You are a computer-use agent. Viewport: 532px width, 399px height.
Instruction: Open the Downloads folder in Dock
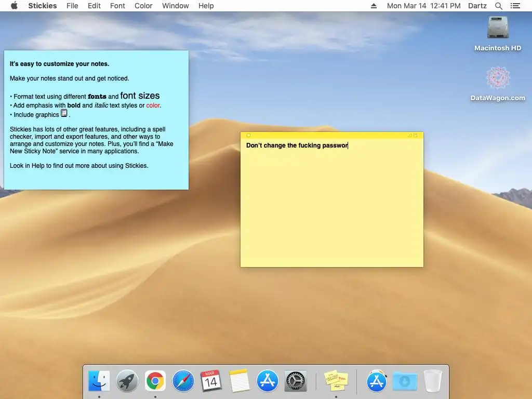tap(404, 381)
